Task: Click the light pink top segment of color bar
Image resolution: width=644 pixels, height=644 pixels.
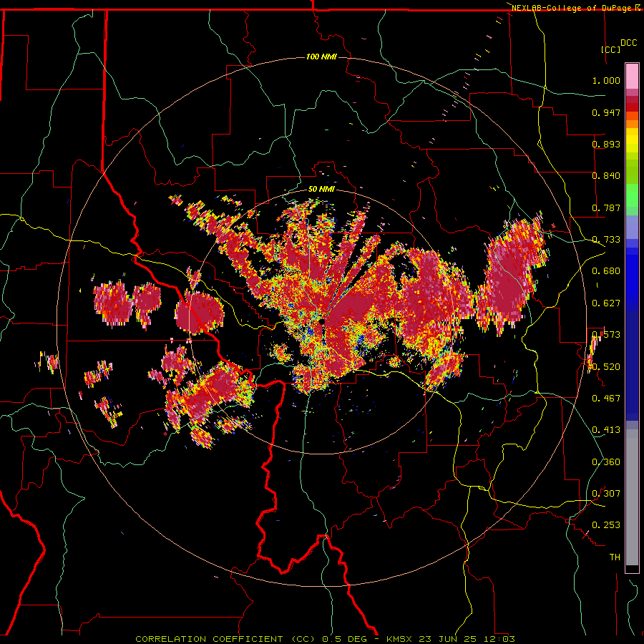Action: pos(632,77)
